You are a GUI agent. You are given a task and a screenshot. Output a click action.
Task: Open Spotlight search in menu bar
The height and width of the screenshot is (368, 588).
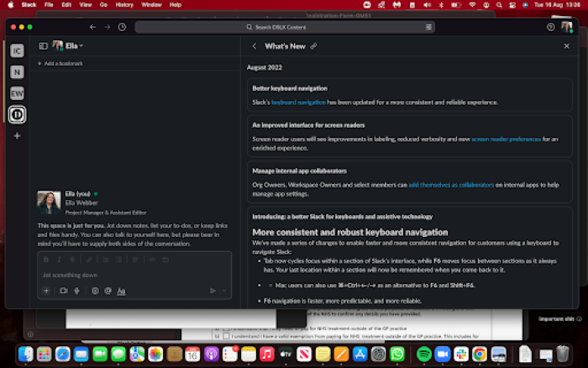499,5
